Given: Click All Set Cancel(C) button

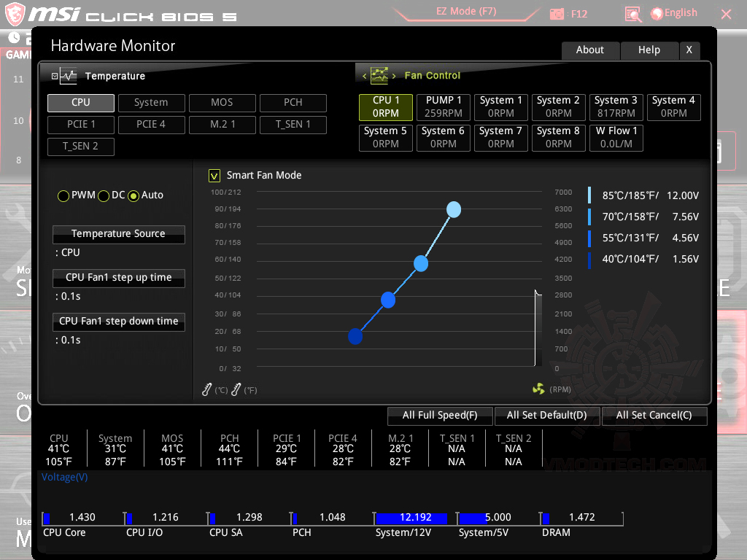Looking at the screenshot, I should tap(654, 416).
